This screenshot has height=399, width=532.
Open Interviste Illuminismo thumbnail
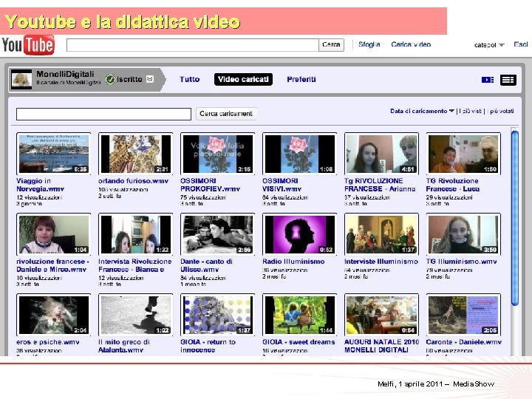[382, 234]
